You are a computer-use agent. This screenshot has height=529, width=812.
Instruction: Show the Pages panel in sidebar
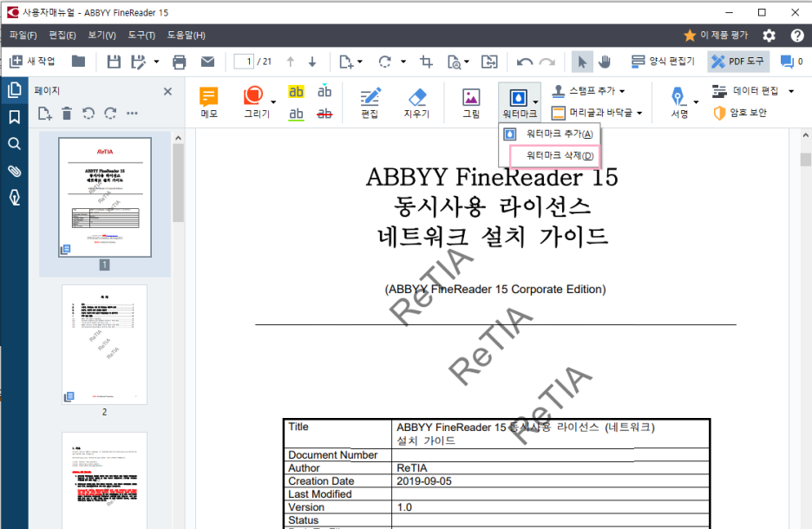[x=15, y=90]
